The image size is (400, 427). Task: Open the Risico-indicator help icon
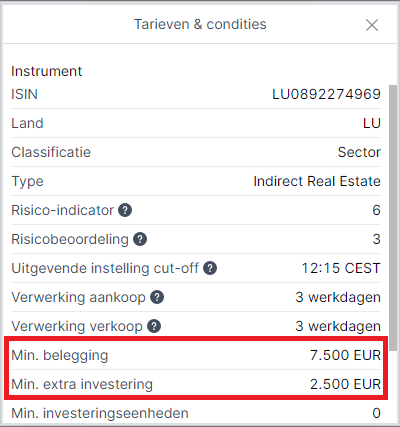[125, 210]
